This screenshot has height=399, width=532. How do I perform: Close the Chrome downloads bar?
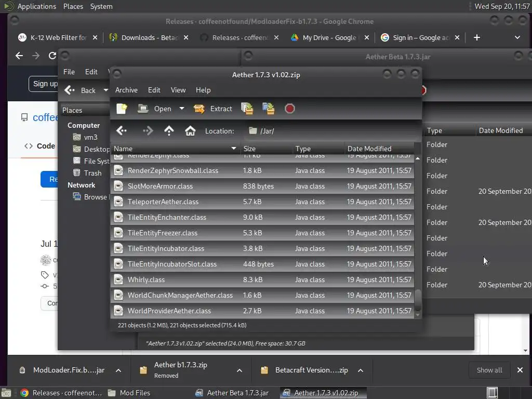coord(520,370)
